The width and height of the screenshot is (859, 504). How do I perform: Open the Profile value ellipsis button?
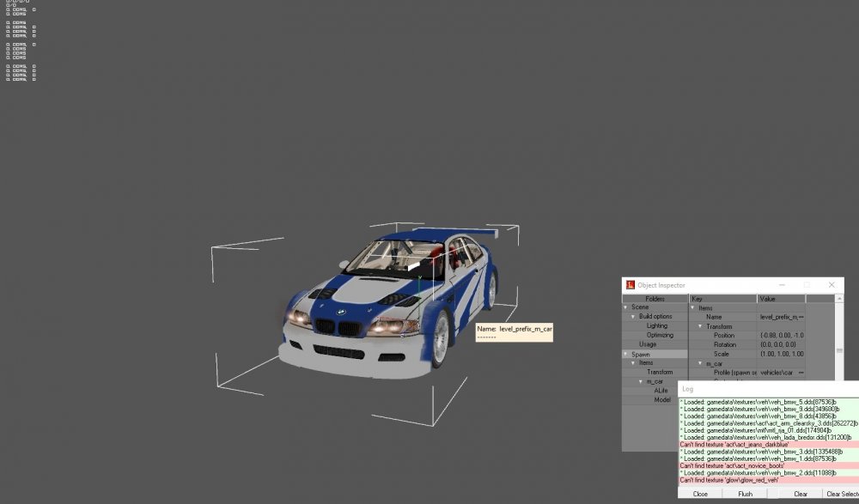(x=801, y=373)
